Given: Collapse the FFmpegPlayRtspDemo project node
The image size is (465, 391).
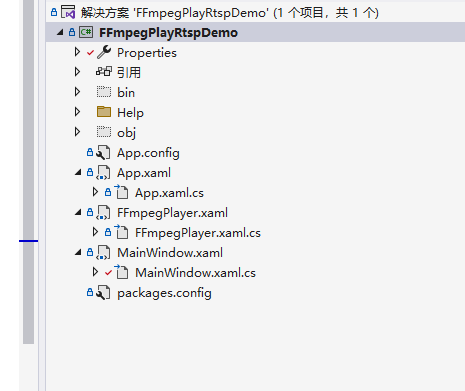Looking at the screenshot, I should [x=60, y=32].
